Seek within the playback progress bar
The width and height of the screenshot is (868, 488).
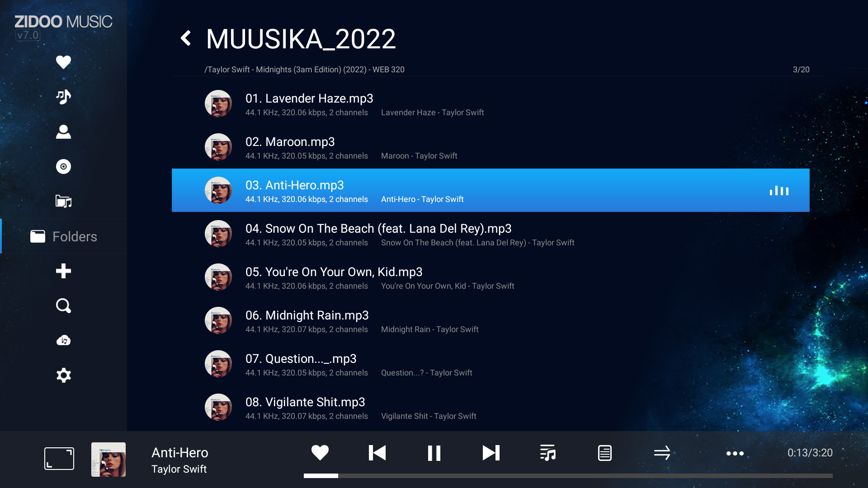(x=568, y=476)
